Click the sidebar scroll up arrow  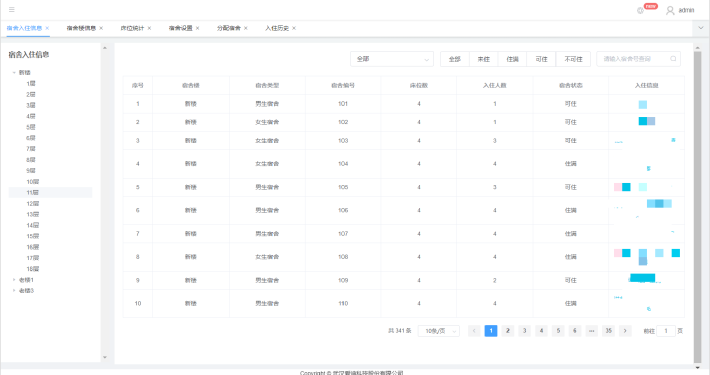point(105,48)
